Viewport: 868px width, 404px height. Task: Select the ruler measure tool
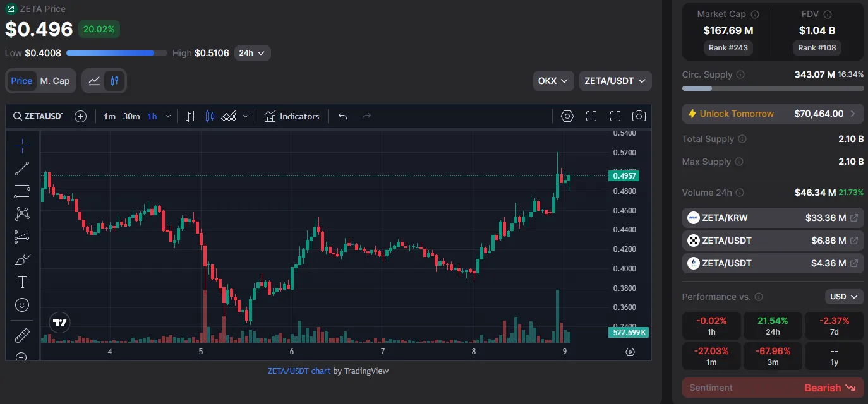(x=22, y=335)
